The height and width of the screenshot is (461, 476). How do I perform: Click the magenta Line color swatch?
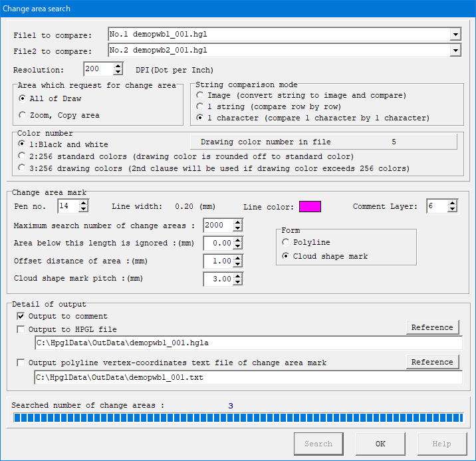click(310, 206)
